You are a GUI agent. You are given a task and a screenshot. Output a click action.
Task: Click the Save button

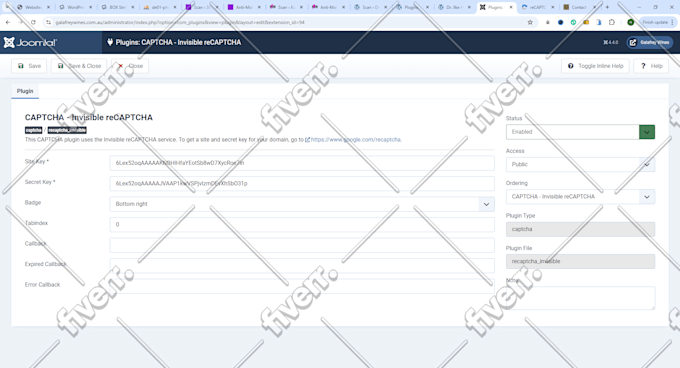29,66
